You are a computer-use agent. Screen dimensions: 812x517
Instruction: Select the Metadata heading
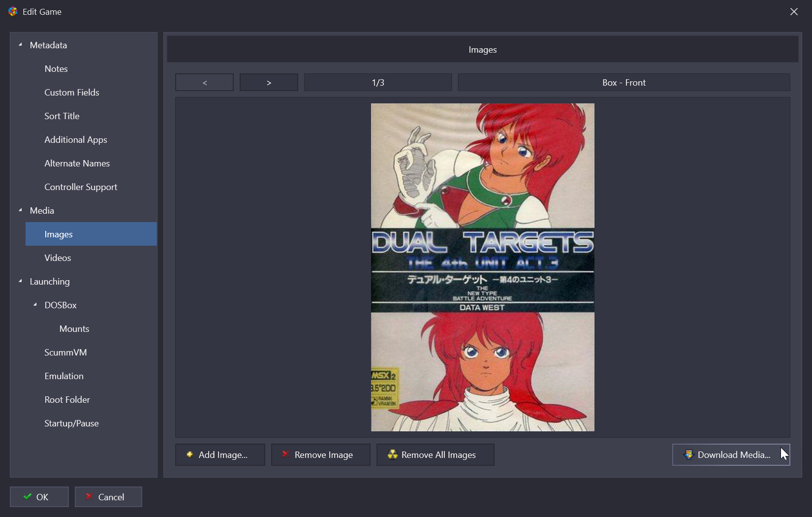point(48,45)
